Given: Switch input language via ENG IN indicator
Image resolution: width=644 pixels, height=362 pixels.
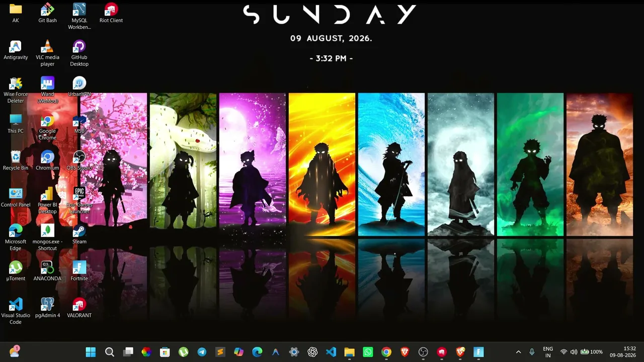Looking at the screenshot, I should click(548, 352).
